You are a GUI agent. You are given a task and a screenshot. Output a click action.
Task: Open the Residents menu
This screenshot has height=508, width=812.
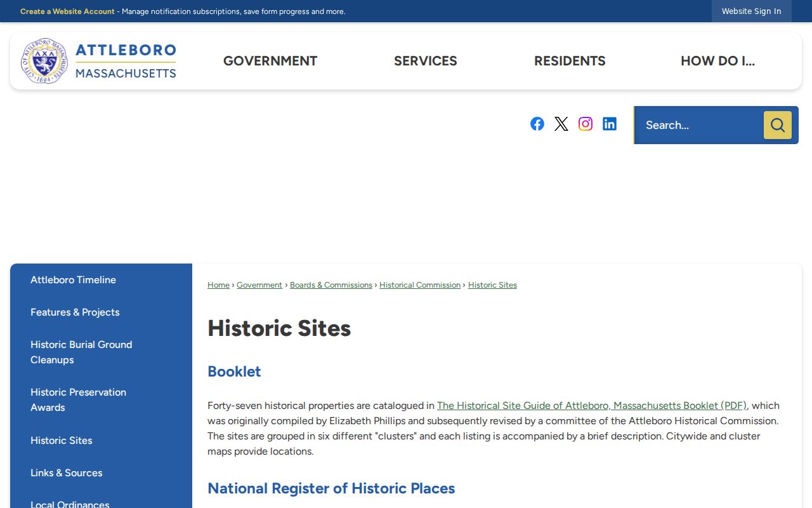coord(570,61)
